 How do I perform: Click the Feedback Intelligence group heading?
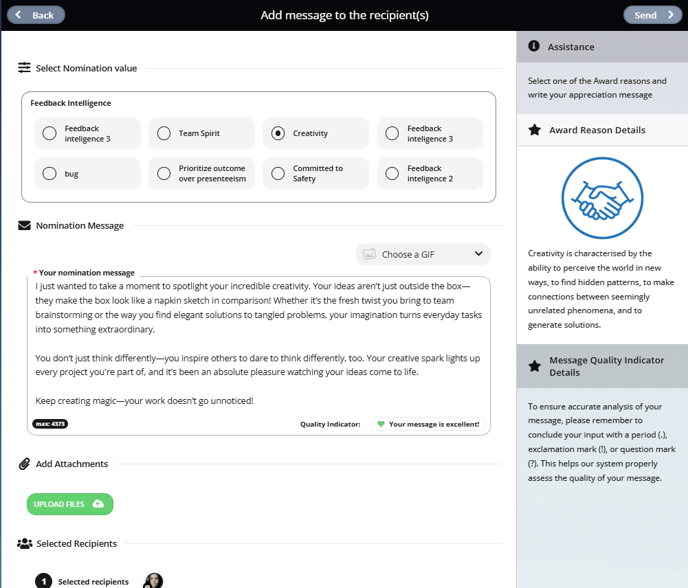pyautogui.click(x=71, y=103)
